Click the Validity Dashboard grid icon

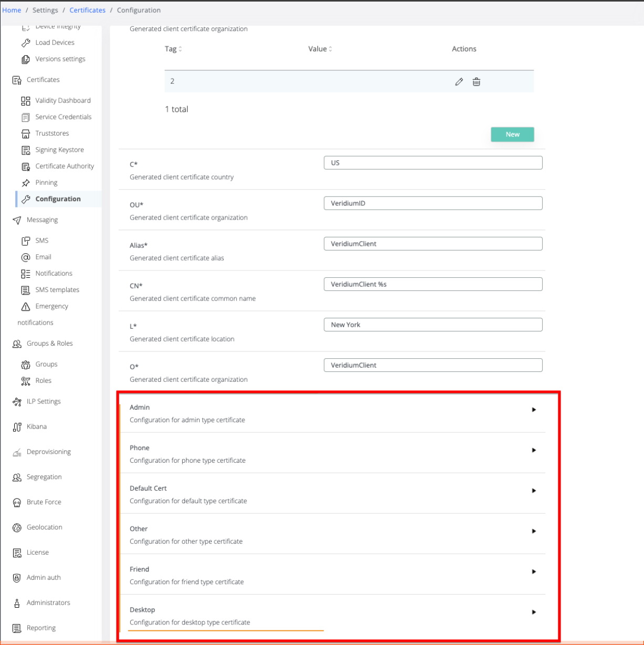pos(25,101)
